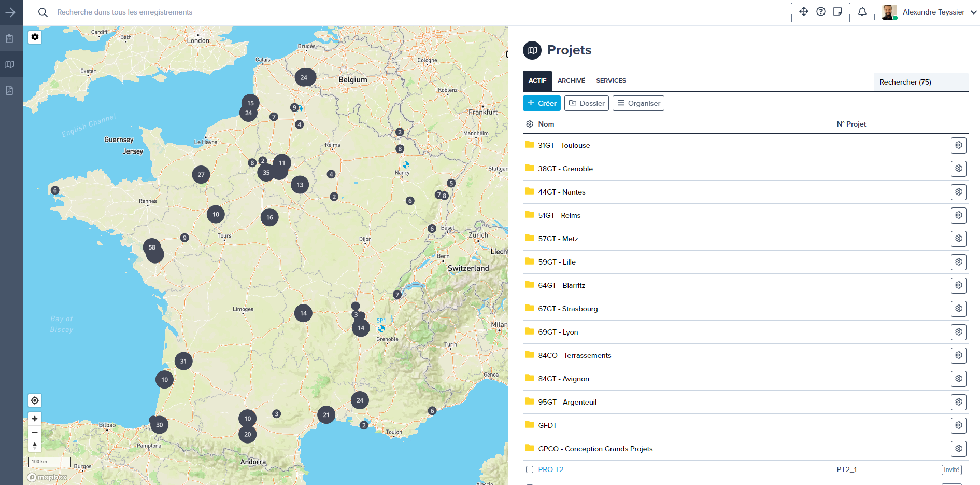Zoom the map in using the plus control
The height and width of the screenshot is (485, 980).
point(34,419)
